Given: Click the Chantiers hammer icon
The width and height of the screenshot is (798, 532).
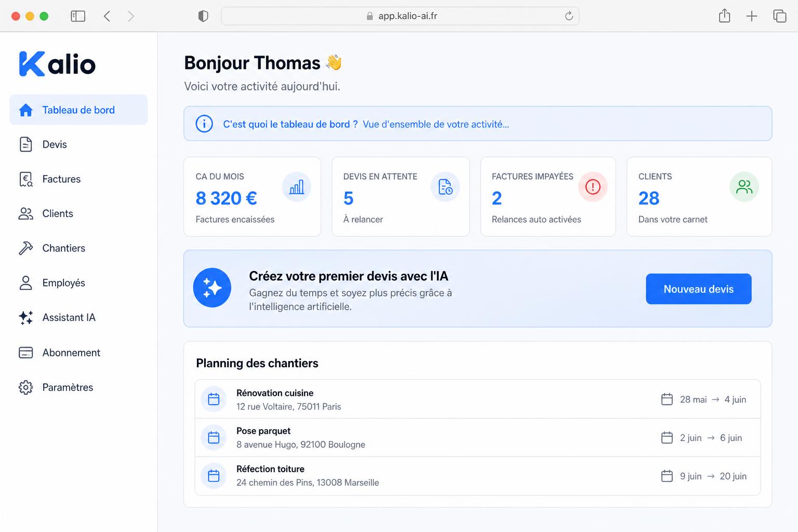Looking at the screenshot, I should pos(26,248).
